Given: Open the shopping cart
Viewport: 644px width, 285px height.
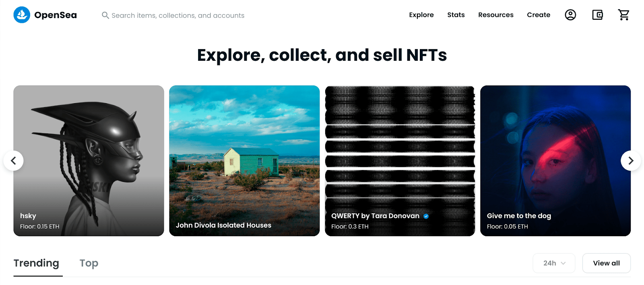Looking at the screenshot, I should click(623, 15).
